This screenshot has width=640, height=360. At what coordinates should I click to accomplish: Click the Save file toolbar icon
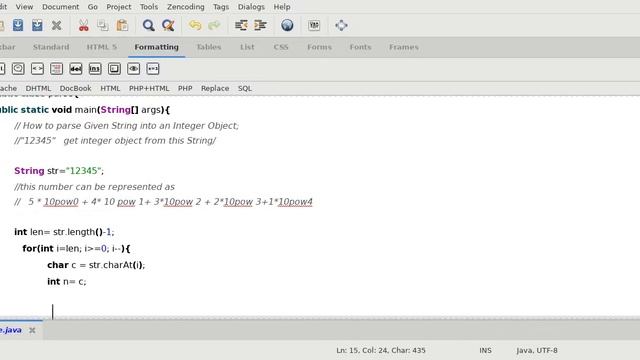click(x=18, y=25)
